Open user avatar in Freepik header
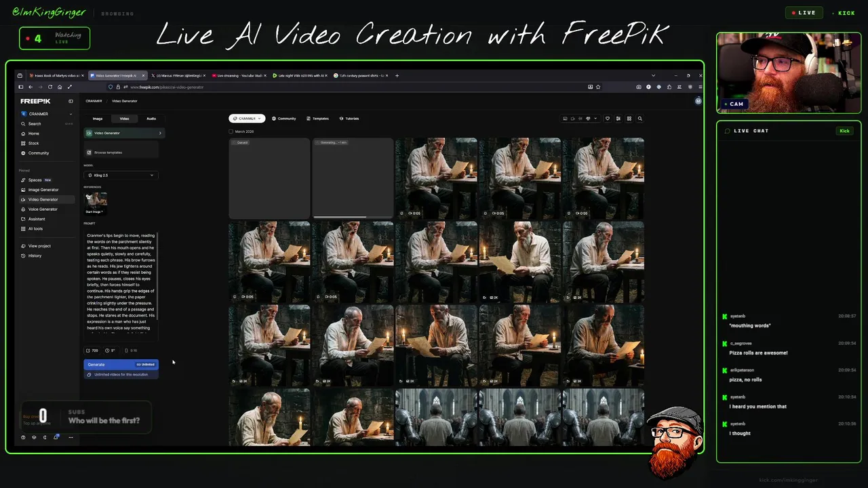Image resolution: width=868 pixels, height=488 pixels. 698,101
